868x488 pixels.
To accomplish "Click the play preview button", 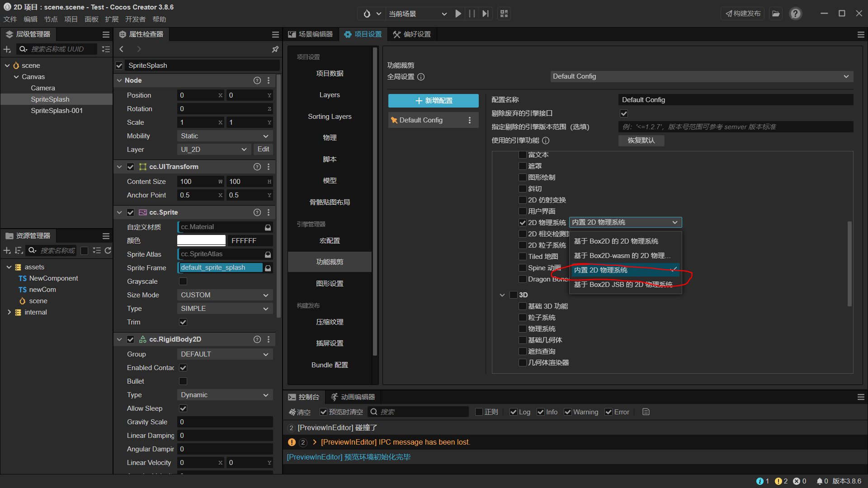I will click(x=458, y=14).
